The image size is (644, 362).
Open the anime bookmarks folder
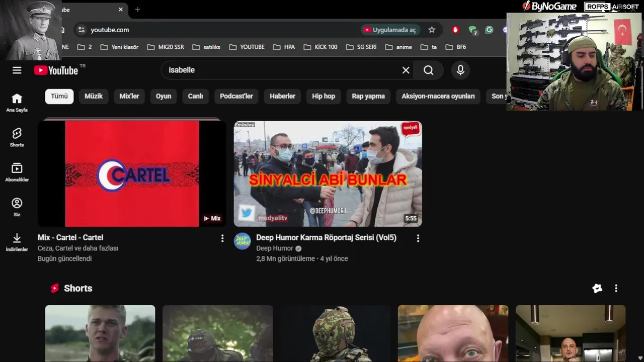(398, 47)
